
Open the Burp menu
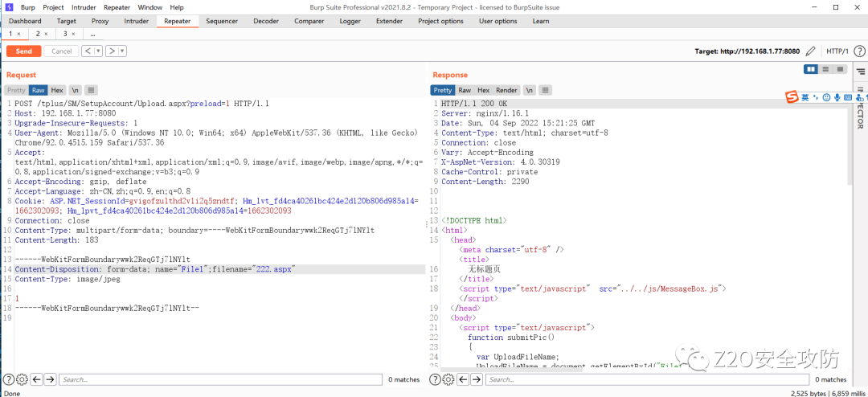point(27,7)
